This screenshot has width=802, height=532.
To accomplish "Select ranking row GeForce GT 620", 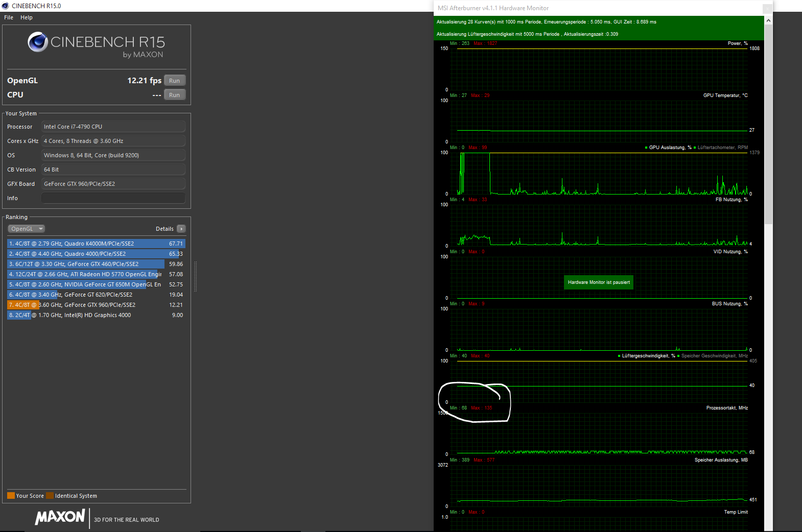I will click(x=96, y=295).
